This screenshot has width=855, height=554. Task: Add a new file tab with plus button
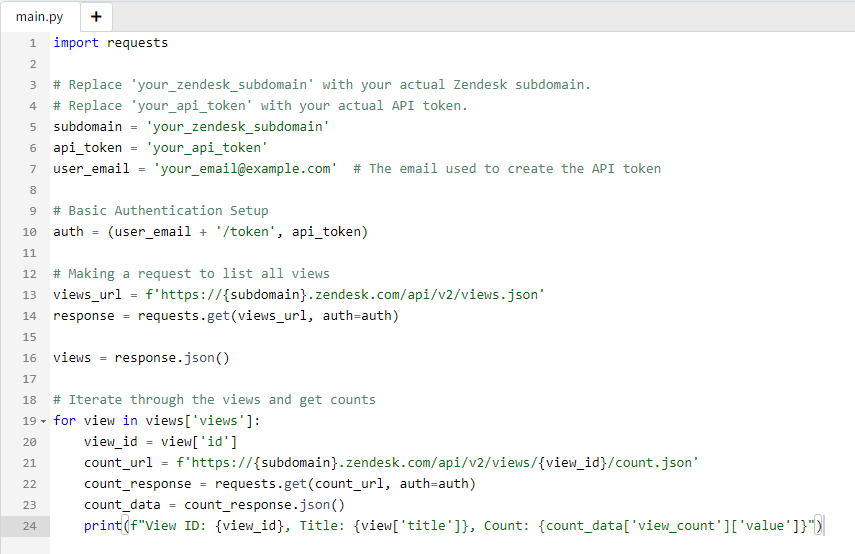tap(97, 17)
